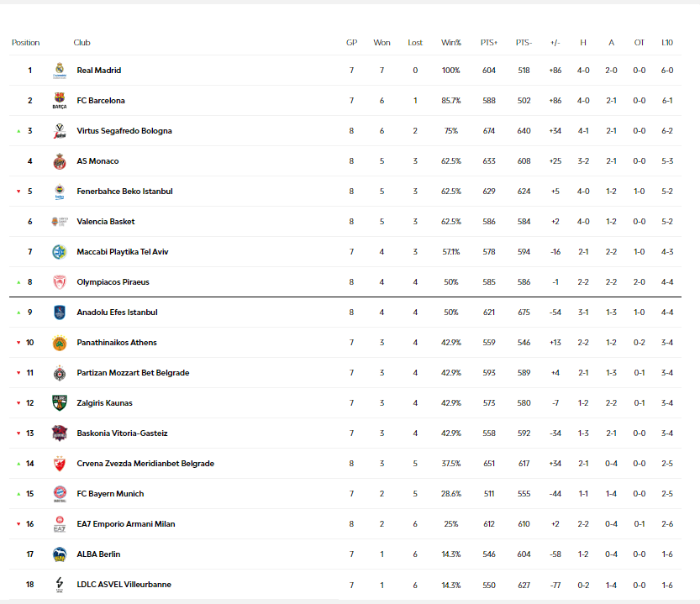Click the Virtus Segafredo Bologna logo
This screenshot has height=604, width=700.
60,131
